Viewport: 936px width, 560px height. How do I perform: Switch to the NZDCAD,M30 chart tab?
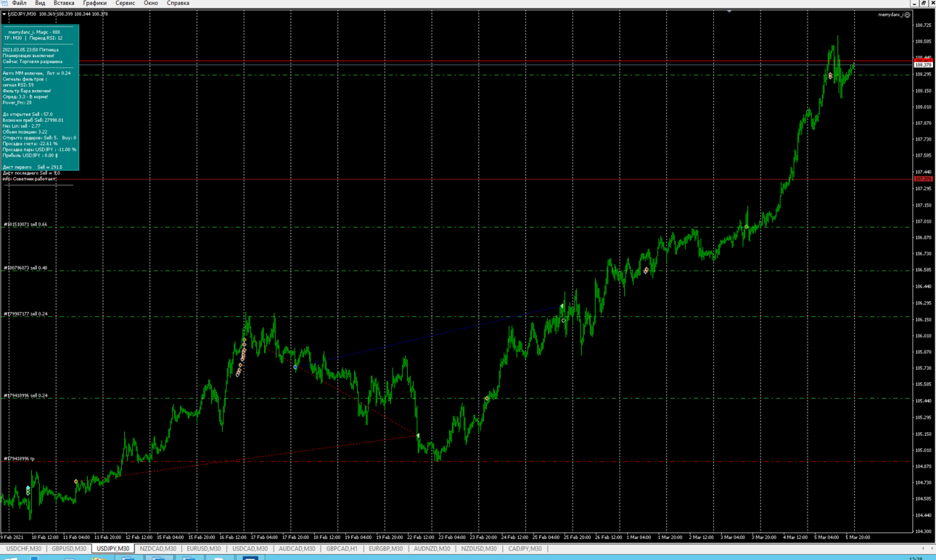[x=158, y=549]
